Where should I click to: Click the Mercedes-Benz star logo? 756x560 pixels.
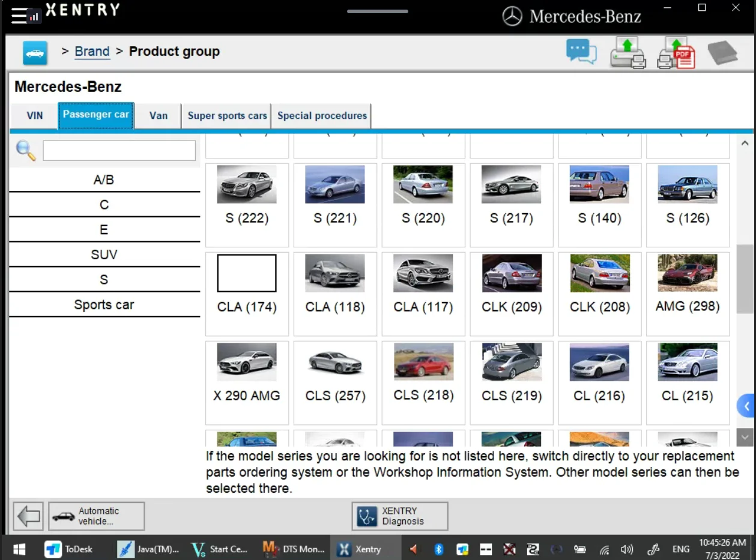512,16
